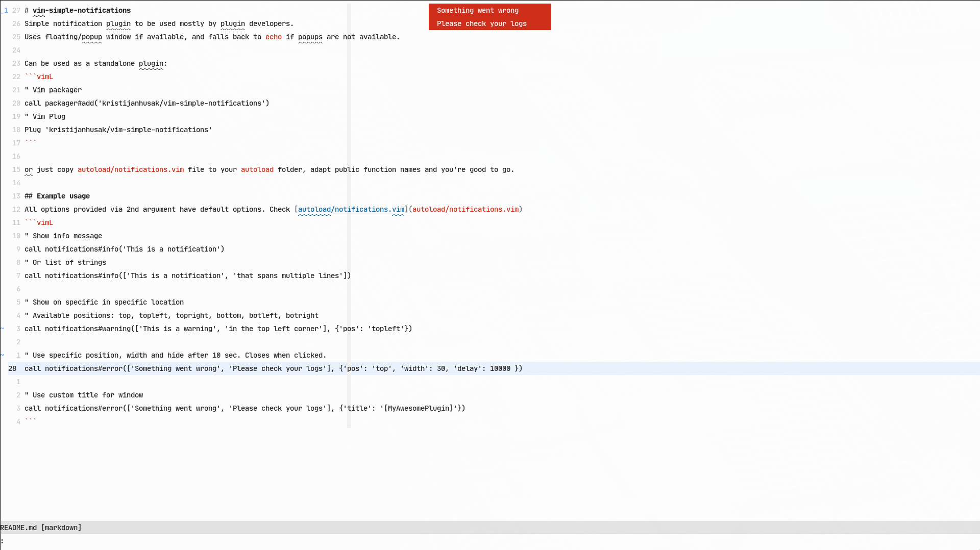Click the 'Simple notification plugin' description line

(159, 23)
